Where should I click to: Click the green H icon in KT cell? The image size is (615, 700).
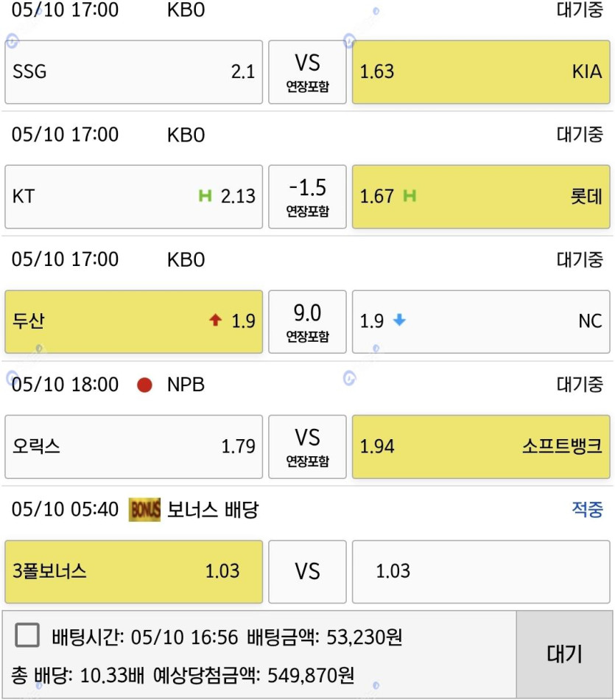pos(205,195)
